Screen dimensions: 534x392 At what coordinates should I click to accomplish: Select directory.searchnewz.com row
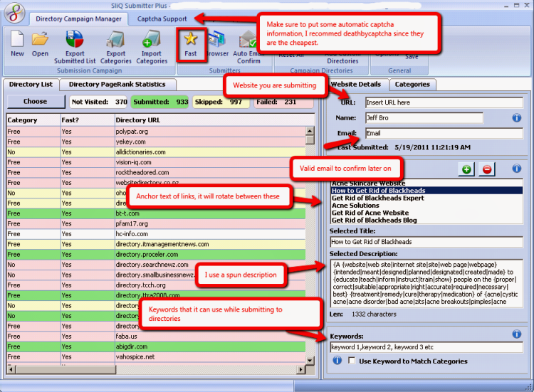[x=156, y=265]
